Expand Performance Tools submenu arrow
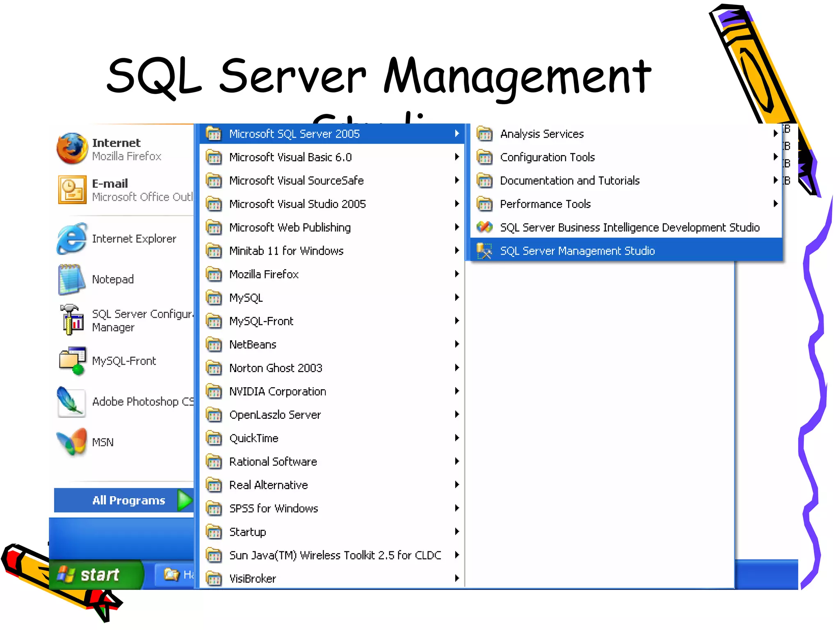The width and height of the screenshot is (840, 630). tap(775, 203)
